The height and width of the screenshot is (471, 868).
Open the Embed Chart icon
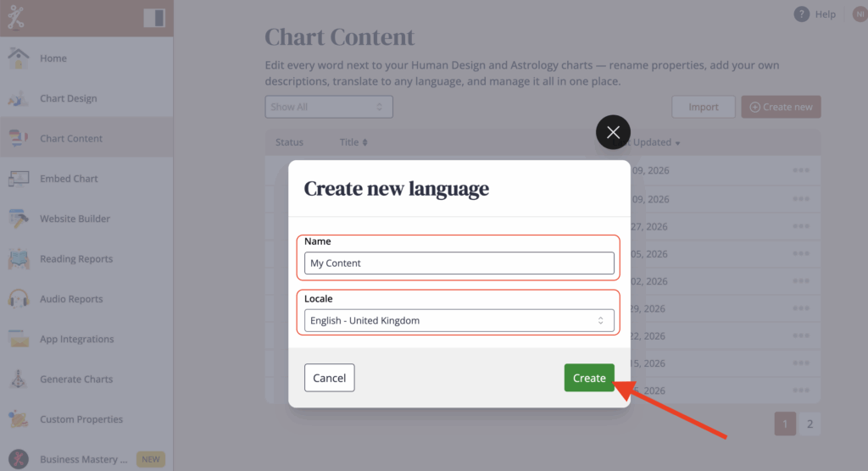tap(19, 179)
